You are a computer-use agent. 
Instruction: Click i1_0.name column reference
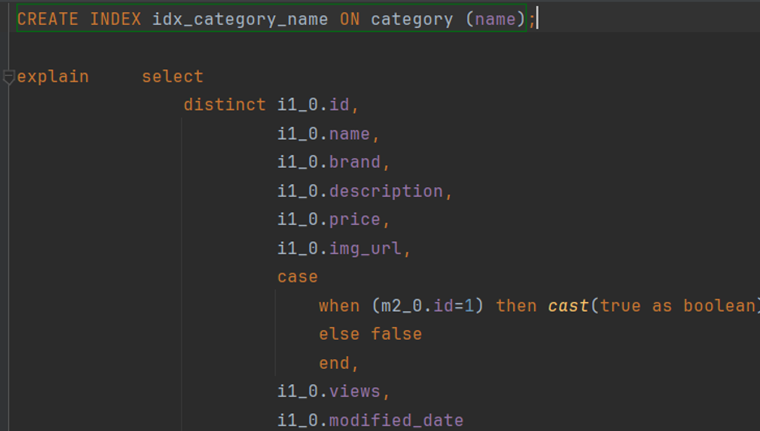click(x=323, y=134)
